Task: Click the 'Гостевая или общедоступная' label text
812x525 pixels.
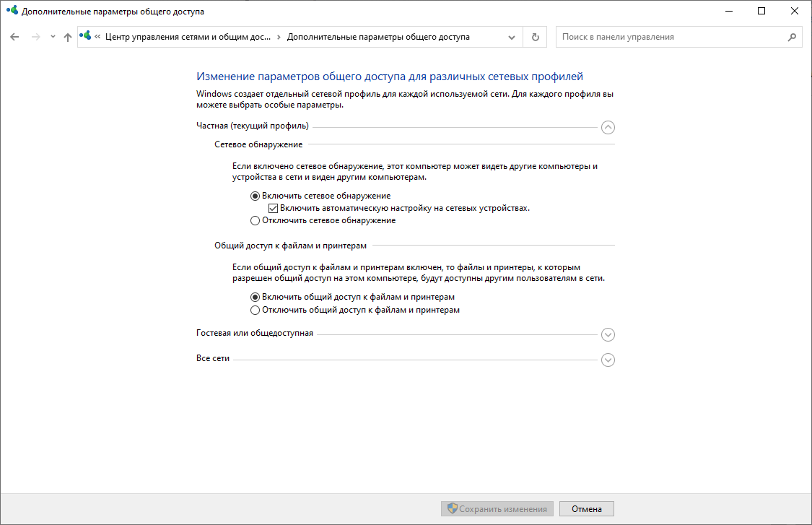Action: click(x=255, y=333)
